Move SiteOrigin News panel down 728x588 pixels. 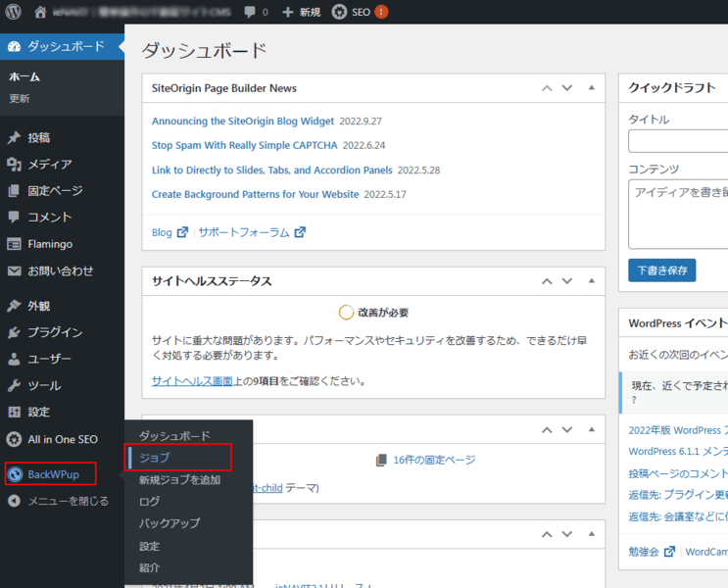point(567,88)
